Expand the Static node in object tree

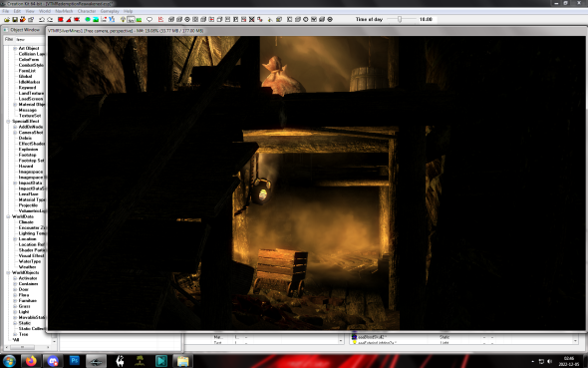15,323
